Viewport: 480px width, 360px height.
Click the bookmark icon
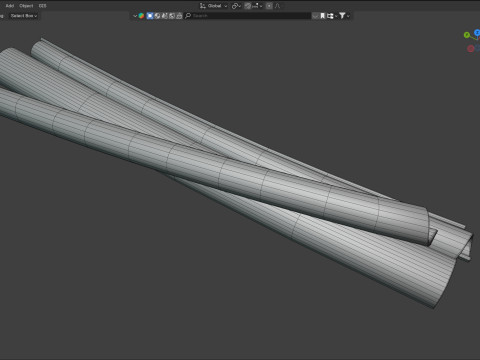[x=323, y=16]
